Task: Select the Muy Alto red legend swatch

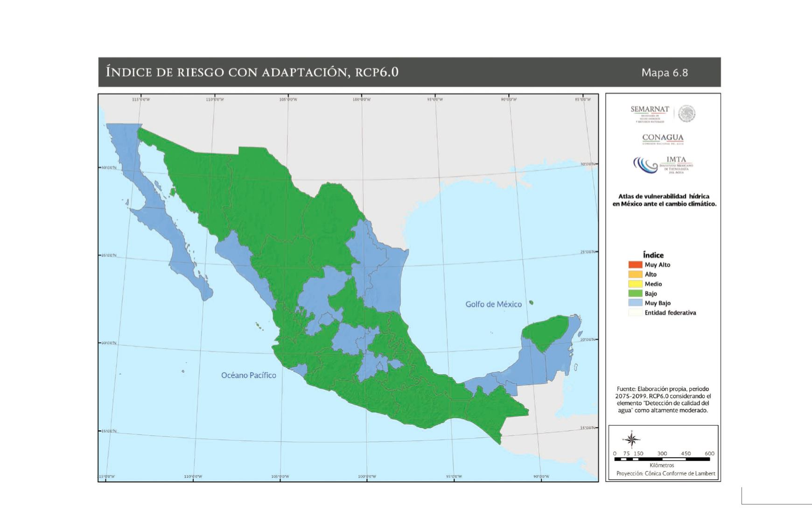Action: [635, 265]
